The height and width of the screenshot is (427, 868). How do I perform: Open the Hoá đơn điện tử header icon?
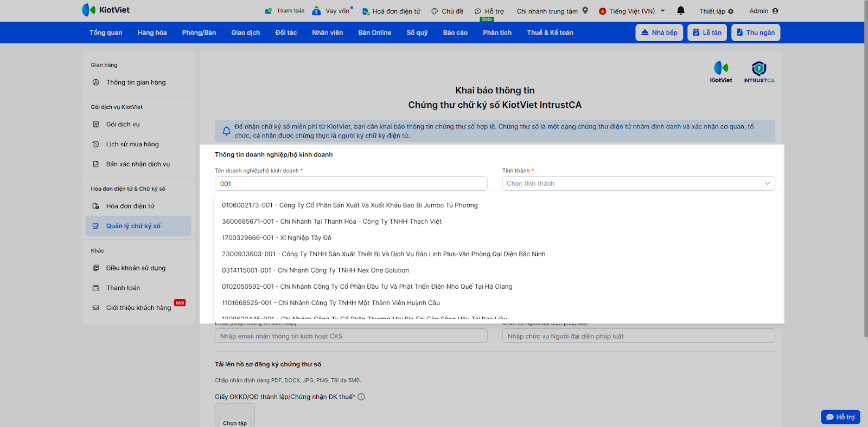366,11
